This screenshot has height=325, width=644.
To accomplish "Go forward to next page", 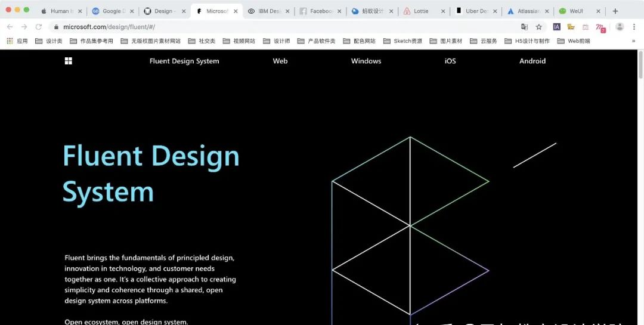I will tap(24, 27).
